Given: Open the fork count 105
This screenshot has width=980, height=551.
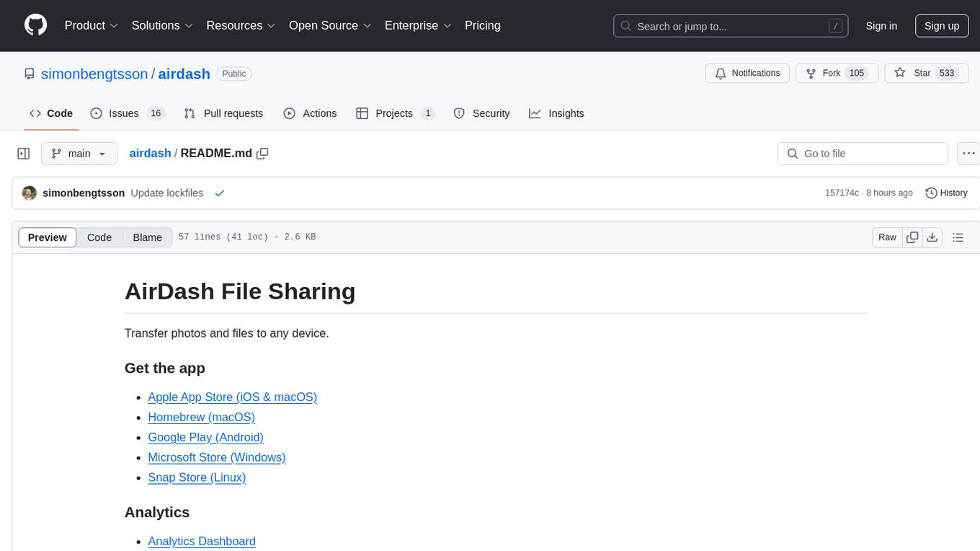Looking at the screenshot, I should (x=856, y=74).
